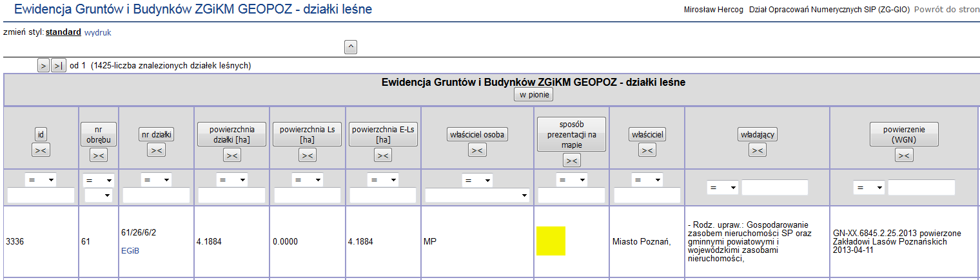This screenshot has height=280, width=980.
Task: Click the >< icon under nr obrębu
Action: click(x=99, y=155)
